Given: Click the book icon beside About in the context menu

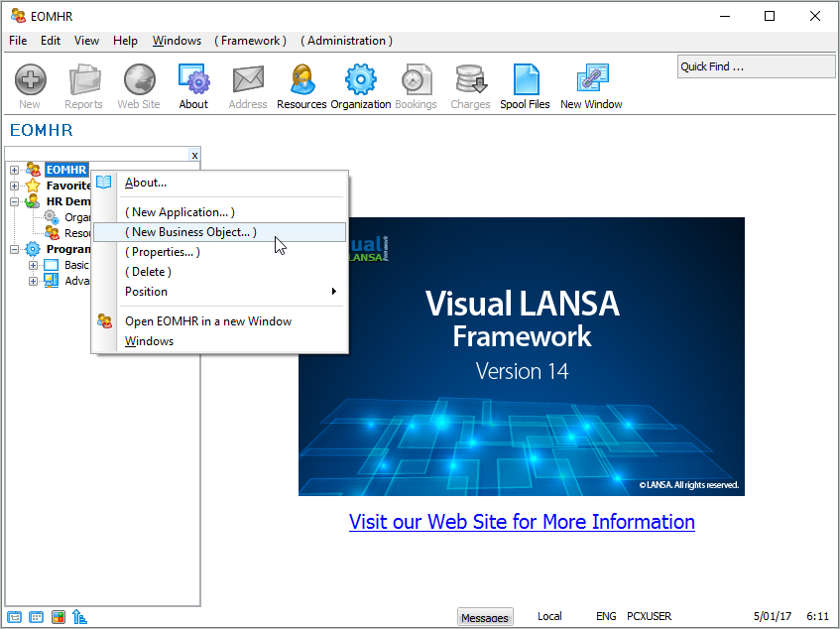Looking at the screenshot, I should pos(104,183).
